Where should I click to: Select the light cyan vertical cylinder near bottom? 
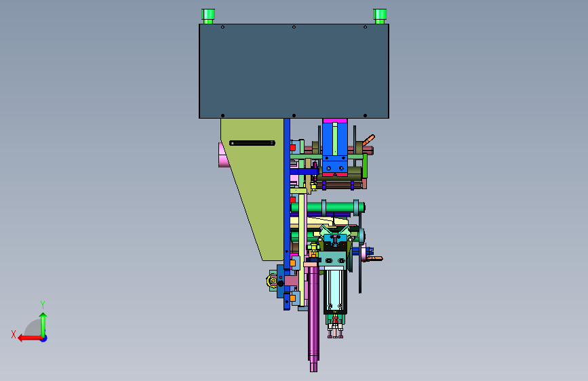[x=335, y=289]
